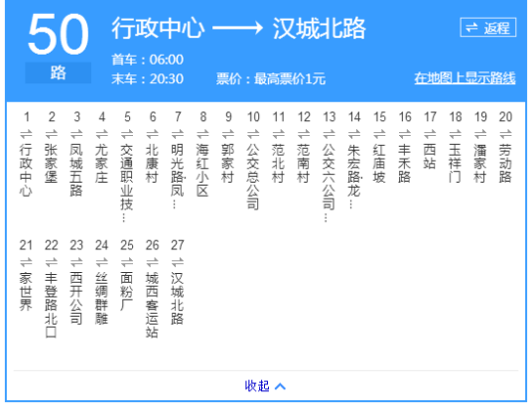The image size is (532, 409).
Task: Select stop name 劳动路
Action: (x=505, y=163)
